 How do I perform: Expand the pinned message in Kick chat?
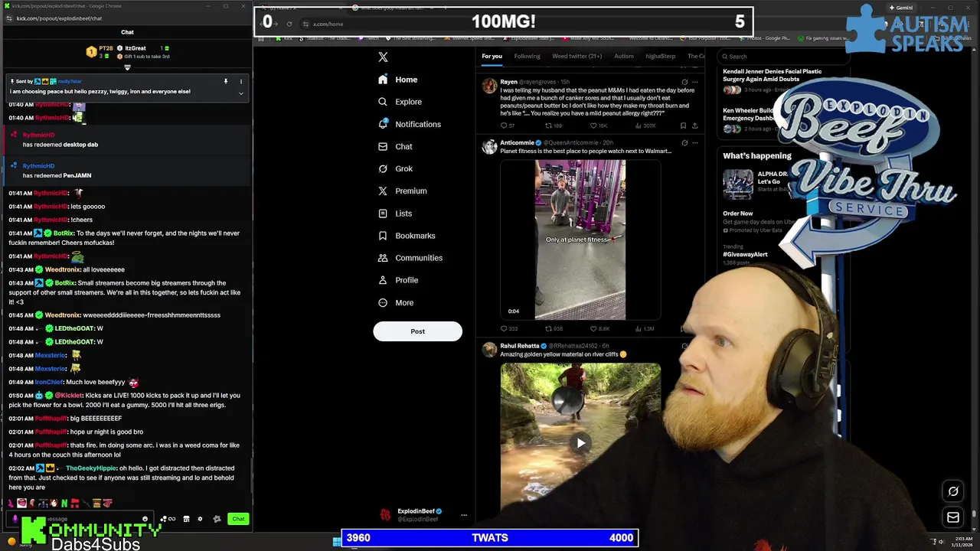tap(240, 93)
